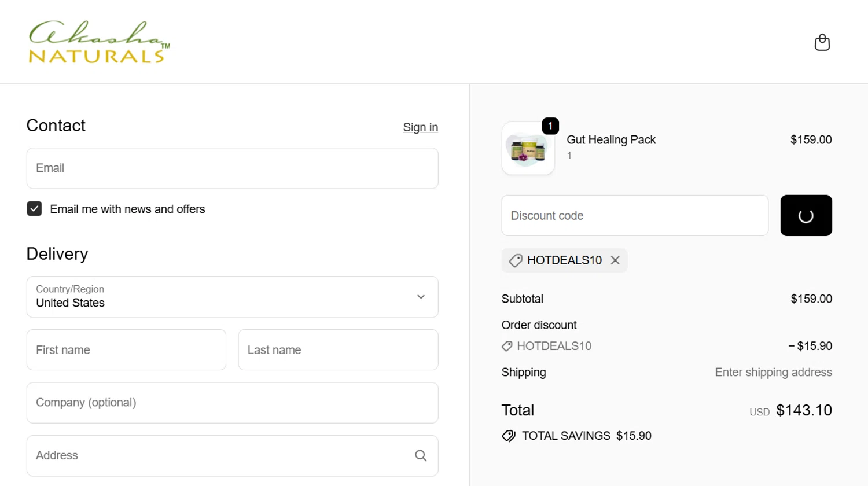Image resolution: width=868 pixels, height=486 pixels.
Task: Focus the Discount code field
Action: point(635,215)
